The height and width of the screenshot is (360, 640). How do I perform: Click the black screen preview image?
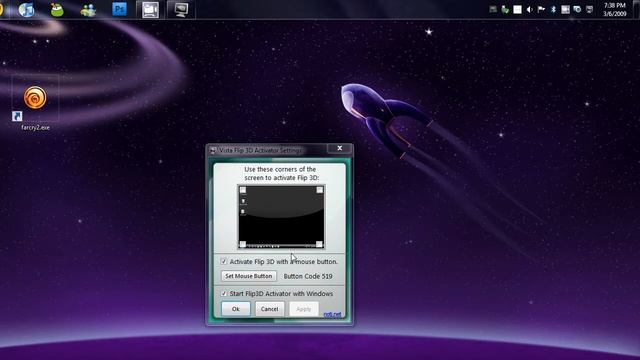[x=281, y=217]
